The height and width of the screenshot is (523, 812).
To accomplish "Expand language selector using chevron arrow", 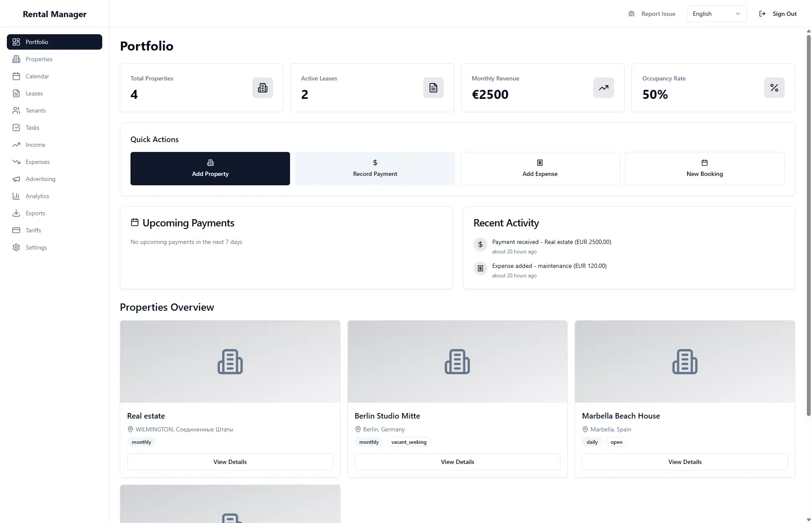I will [738, 14].
